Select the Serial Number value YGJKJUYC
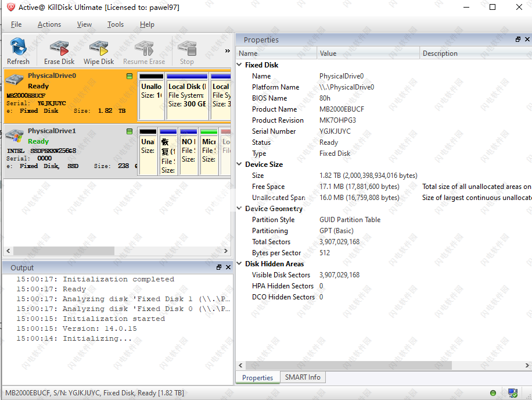Screen dimensions: 532x400 tap(335, 131)
